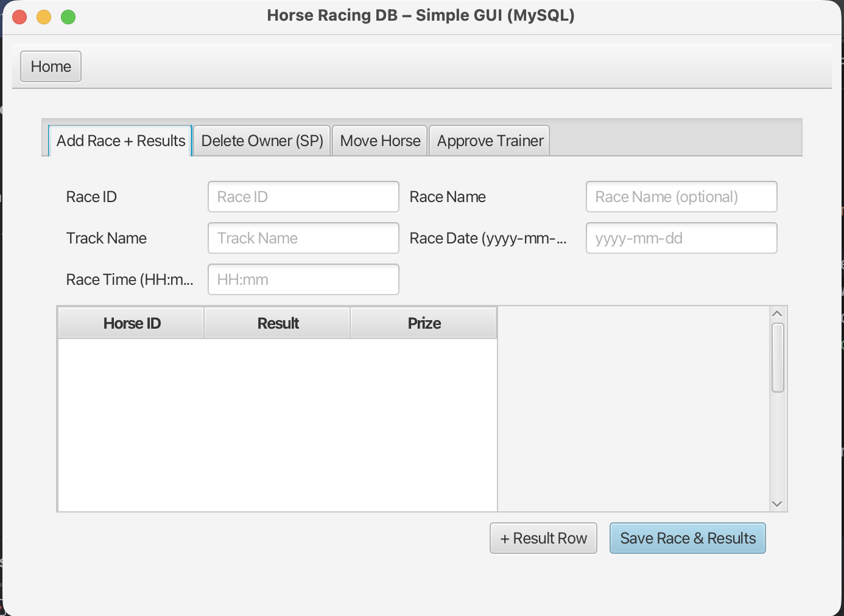The image size is (844, 616).
Task: Select the Prize column header
Action: pyautogui.click(x=423, y=323)
